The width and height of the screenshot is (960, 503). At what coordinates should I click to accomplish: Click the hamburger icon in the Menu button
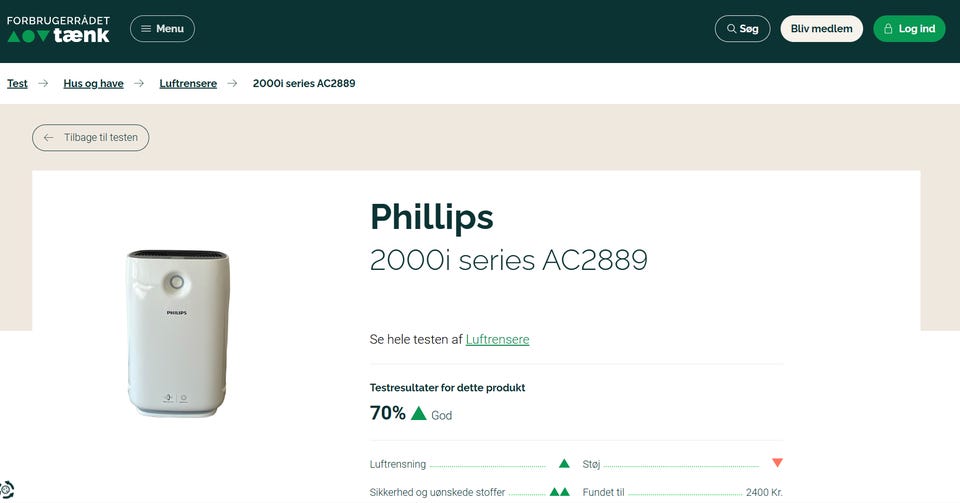point(146,29)
